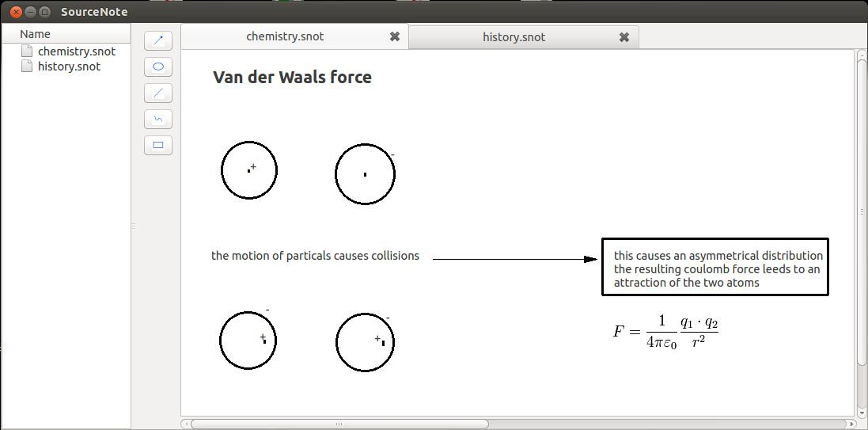Click the vertical scrollbar thumb
The image size is (868, 430).
click(862, 211)
